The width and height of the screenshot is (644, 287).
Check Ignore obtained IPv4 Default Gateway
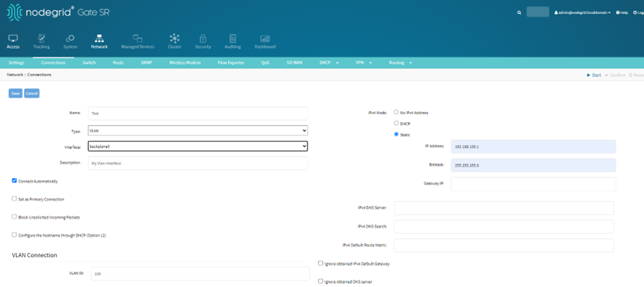(x=321, y=264)
